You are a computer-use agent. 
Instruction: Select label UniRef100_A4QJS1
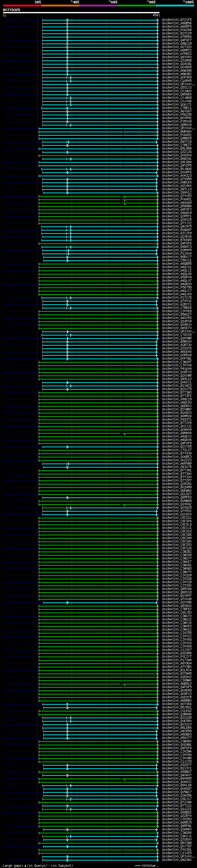coord(177,267)
